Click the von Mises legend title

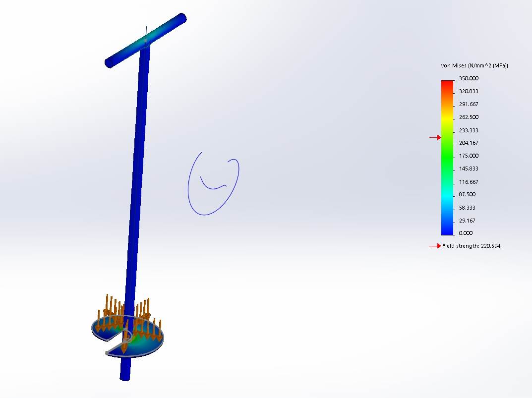pos(474,66)
